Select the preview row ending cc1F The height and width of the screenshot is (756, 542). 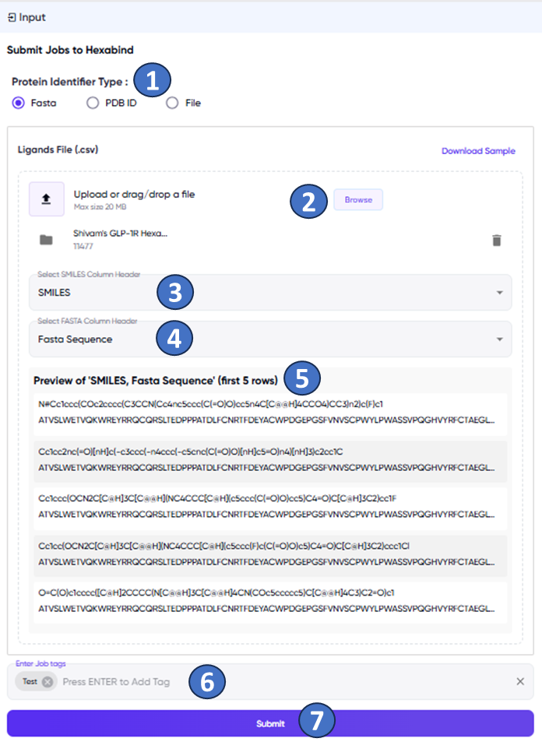(x=268, y=506)
